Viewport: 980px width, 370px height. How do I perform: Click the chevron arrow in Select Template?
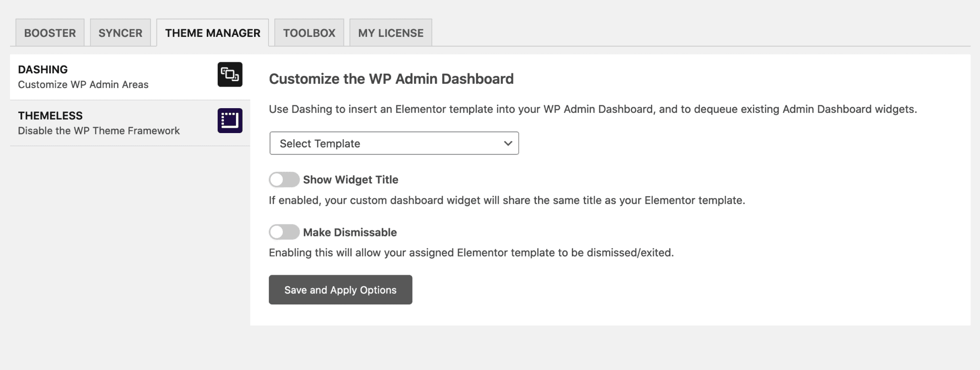[508, 144]
